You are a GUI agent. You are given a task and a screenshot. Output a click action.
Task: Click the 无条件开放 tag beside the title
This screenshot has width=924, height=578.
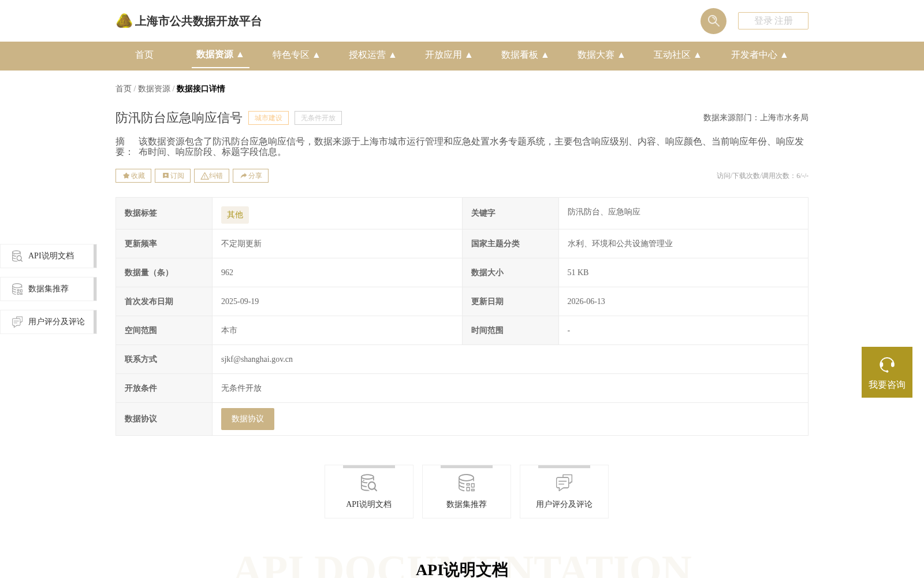318,118
